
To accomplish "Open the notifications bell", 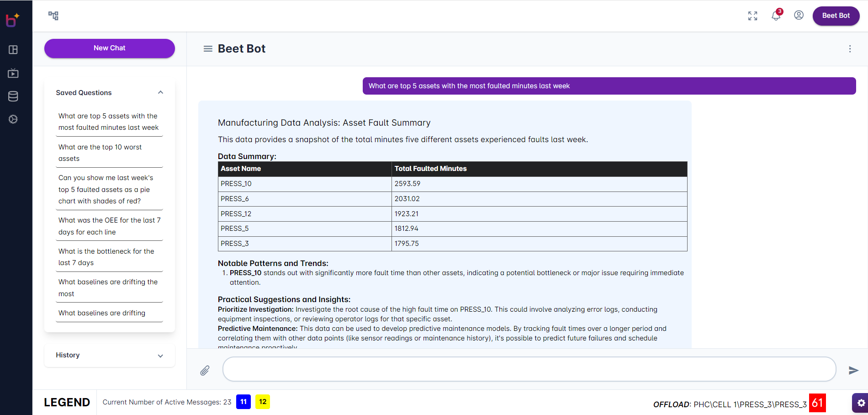I will pyautogui.click(x=776, y=16).
